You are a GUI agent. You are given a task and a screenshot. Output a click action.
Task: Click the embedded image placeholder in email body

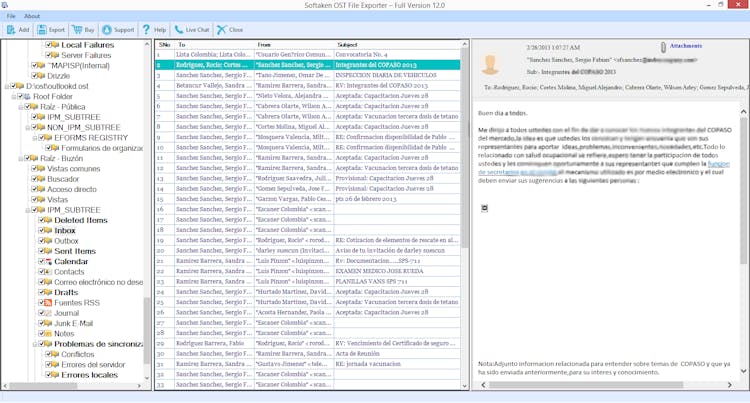[485, 208]
